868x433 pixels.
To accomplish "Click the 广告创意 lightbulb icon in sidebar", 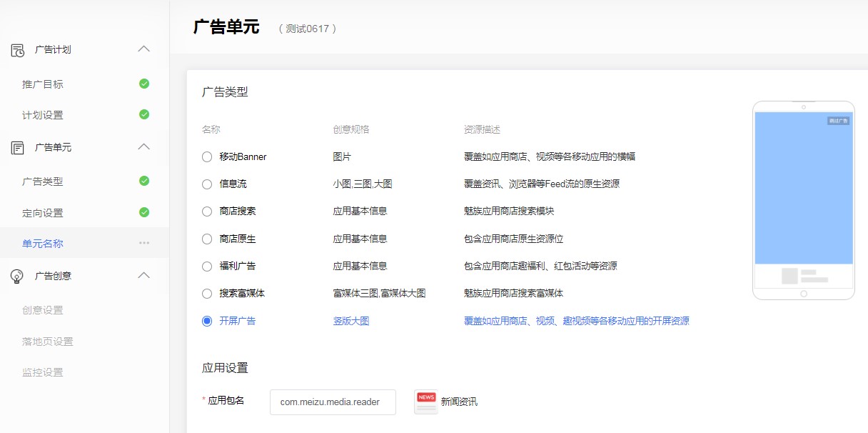I will pos(16,276).
